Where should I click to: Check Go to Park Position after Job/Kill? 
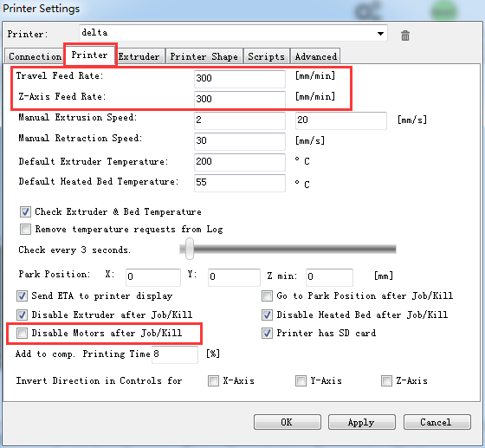(x=267, y=295)
